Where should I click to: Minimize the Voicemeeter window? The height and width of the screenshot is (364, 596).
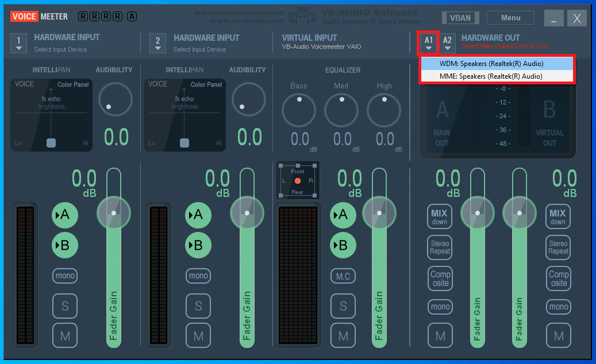click(x=553, y=18)
